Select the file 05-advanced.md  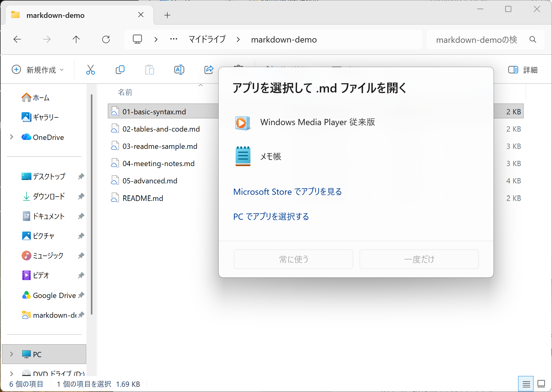[x=150, y=181]
